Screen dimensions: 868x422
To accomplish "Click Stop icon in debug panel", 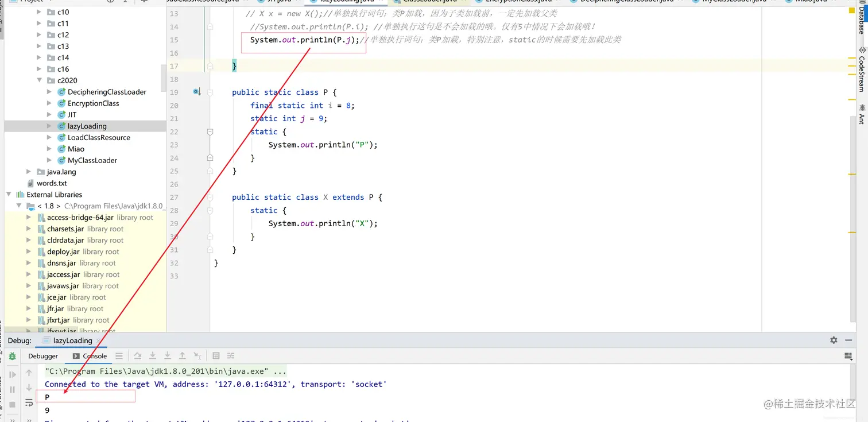I will click(x=12, y=405).
